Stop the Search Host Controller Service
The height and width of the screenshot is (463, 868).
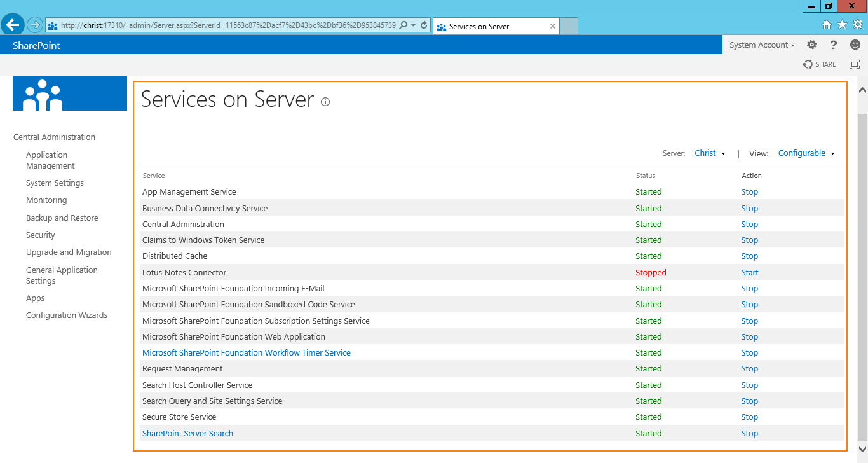tap(750, 385)
